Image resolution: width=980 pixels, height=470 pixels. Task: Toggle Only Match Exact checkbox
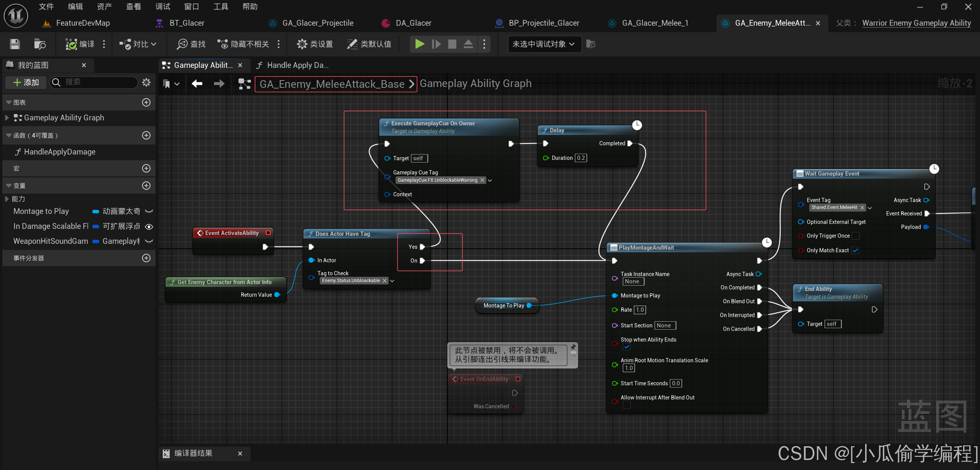855,250
